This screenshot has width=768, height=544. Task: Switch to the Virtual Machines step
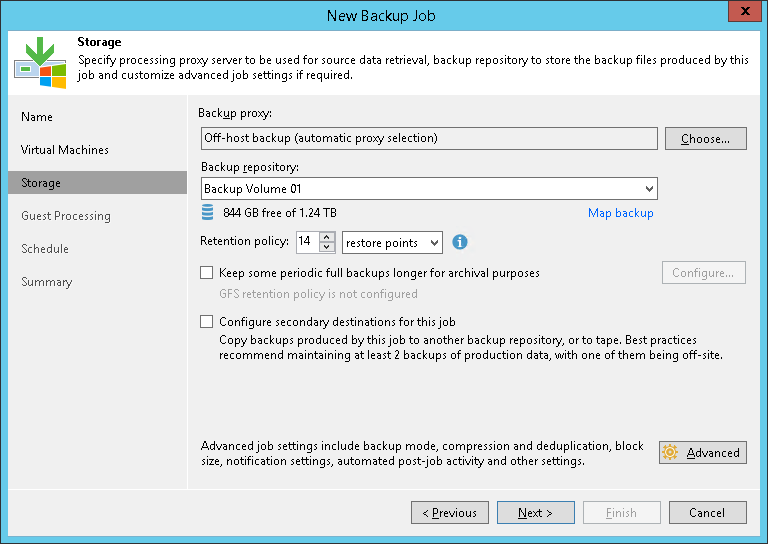(65, 150)
